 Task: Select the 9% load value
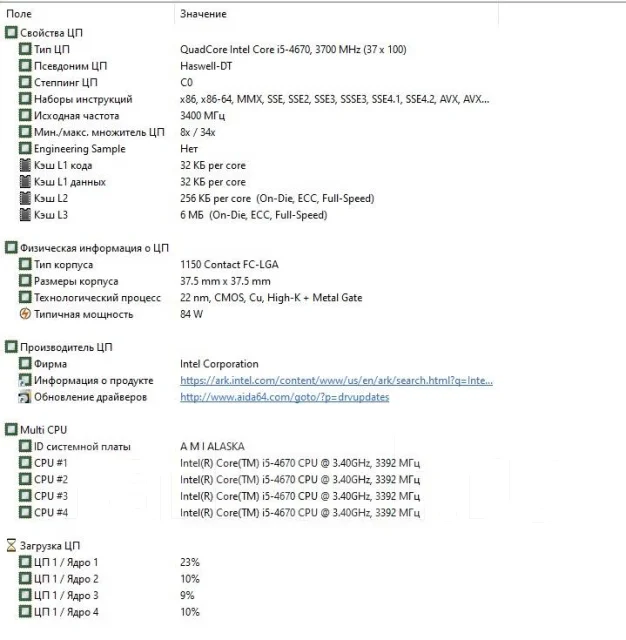[x=187, y=596]
